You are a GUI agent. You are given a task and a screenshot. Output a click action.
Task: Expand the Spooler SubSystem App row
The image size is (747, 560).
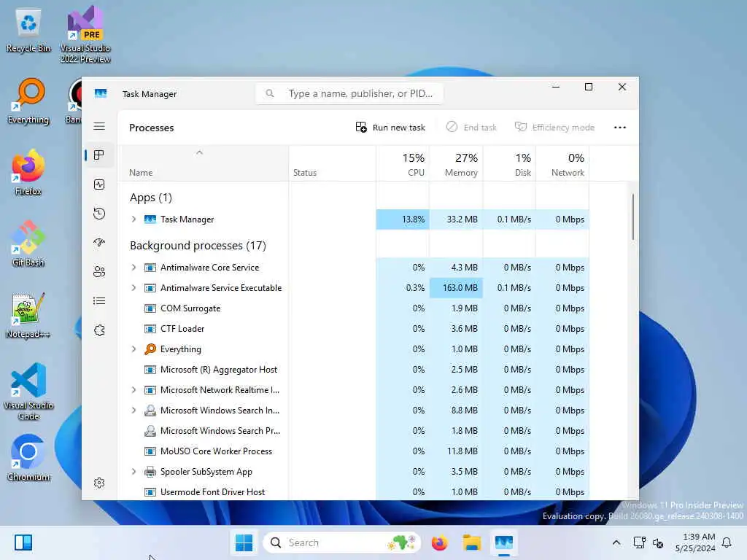click(134, 472)
